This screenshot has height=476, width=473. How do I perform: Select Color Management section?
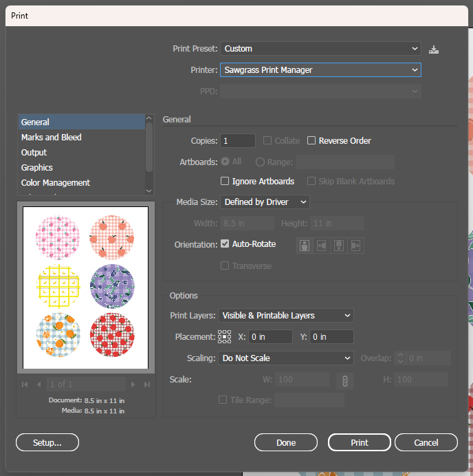pyautogui.click(x=82, y=183)
